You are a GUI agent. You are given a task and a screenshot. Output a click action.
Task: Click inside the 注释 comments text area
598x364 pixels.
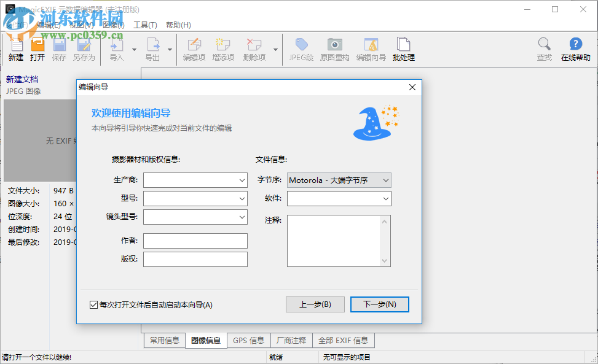point(335,239)
